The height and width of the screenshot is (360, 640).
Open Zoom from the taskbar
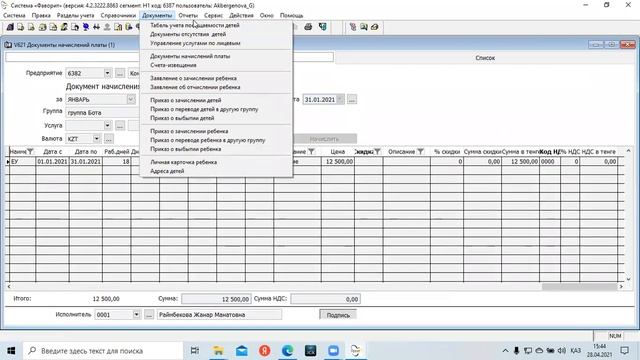[x=333, y=351]
